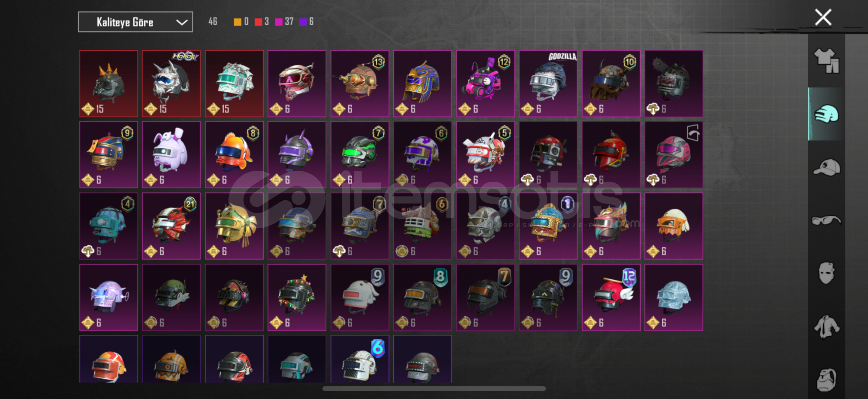
Task: Close the inventory screen
Action: (x=823, y=17)
